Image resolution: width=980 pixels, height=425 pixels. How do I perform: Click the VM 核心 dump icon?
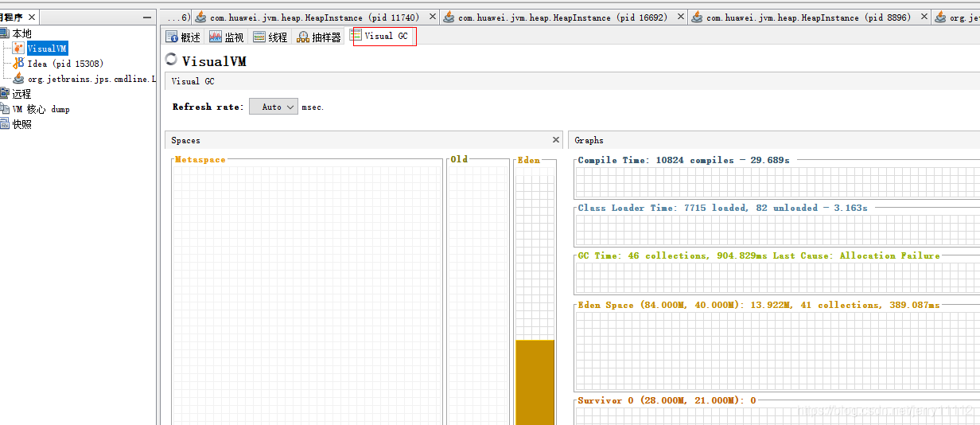(x=4, y=109)
